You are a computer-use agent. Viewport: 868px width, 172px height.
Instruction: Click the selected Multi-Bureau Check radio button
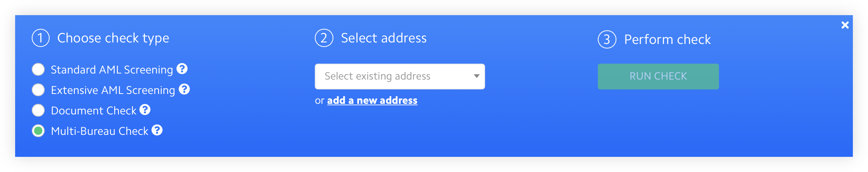point(38,131)
